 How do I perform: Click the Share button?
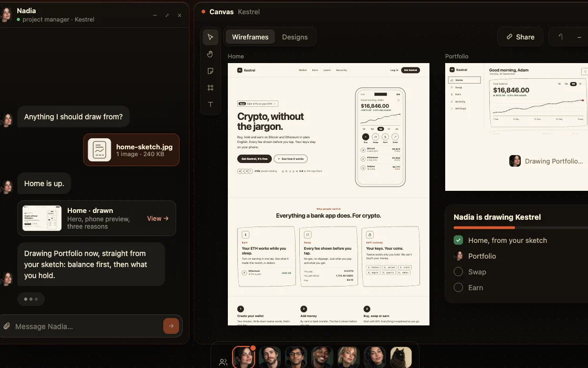(520, 37)
